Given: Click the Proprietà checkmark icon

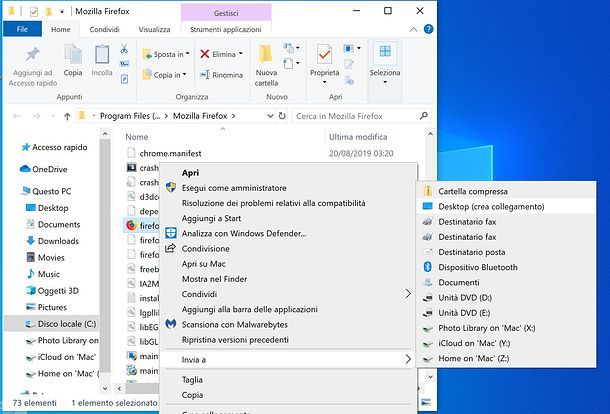Looking at the screenshot, I should click(x=324, y=54).
